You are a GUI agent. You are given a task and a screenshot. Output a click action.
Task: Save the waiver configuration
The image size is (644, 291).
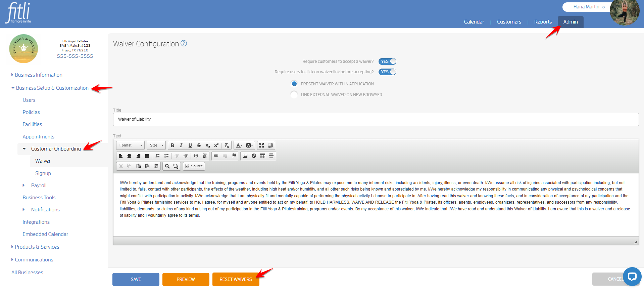click(x=136, y=279)
